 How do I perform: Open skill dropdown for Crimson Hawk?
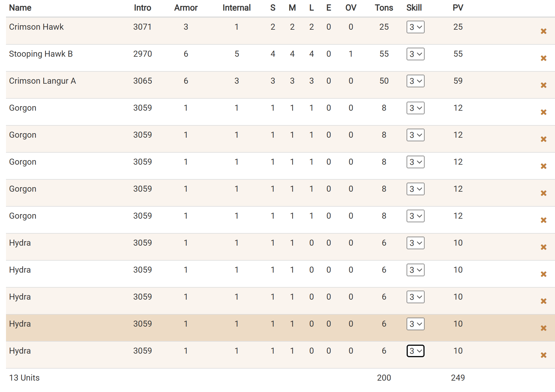(415, 27)
